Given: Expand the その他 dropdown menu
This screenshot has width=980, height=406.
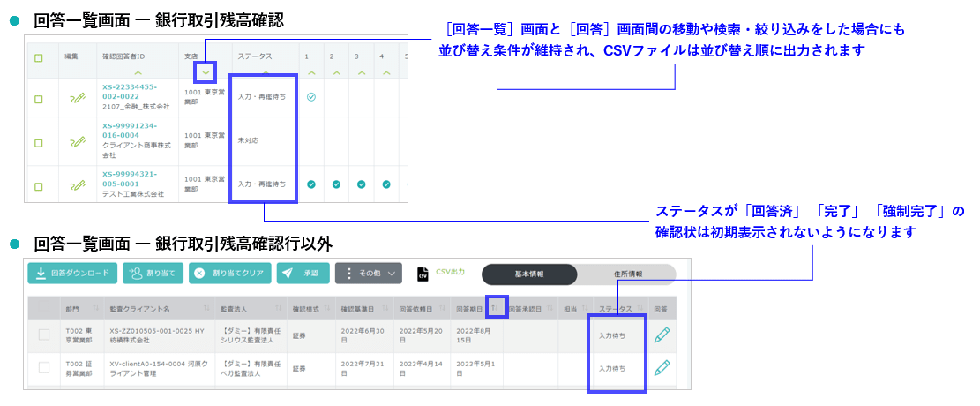Looking at the screenshot, I should point(369,274).
